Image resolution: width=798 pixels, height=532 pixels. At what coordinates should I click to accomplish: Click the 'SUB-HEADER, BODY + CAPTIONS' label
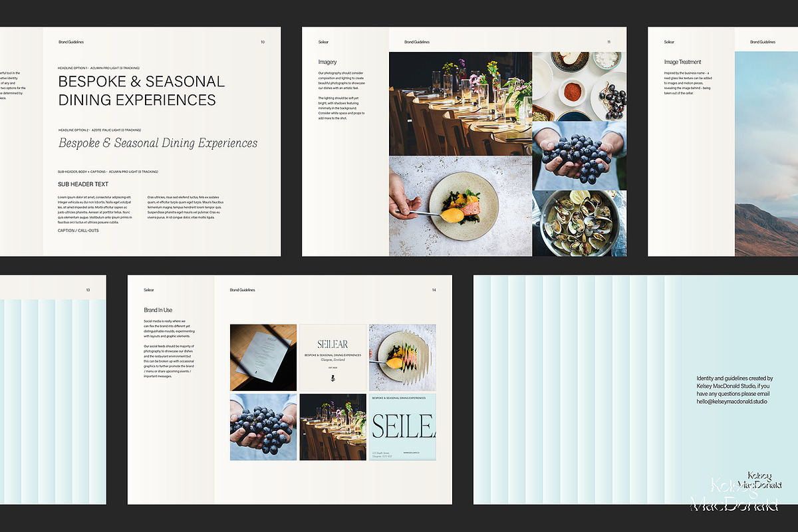pos(108,172)
